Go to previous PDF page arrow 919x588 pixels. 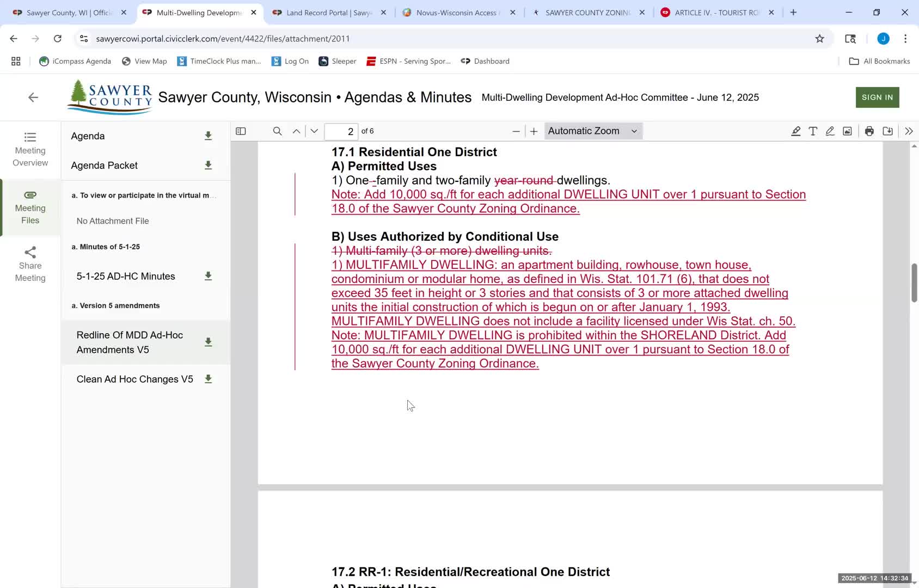point(296,131)
